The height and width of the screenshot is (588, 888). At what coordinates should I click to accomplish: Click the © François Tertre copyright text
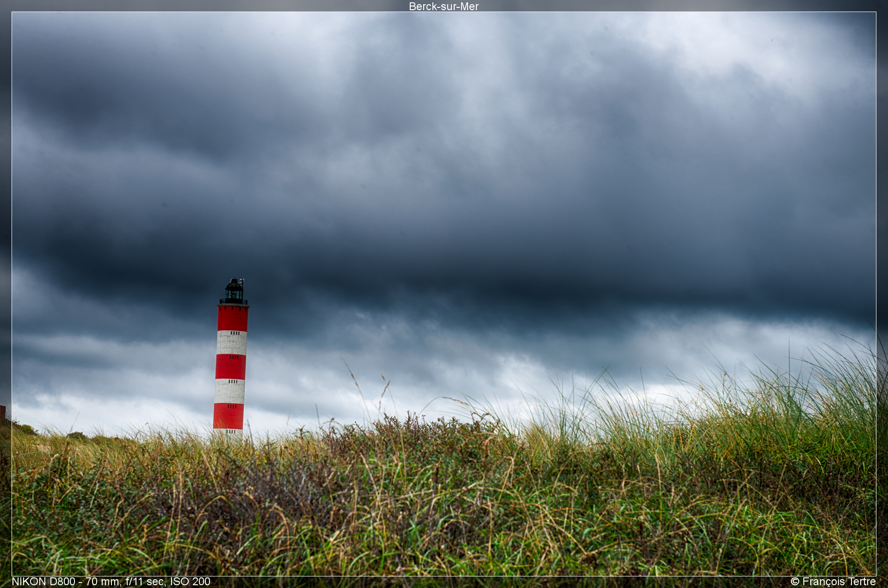(x=833, y=582)
